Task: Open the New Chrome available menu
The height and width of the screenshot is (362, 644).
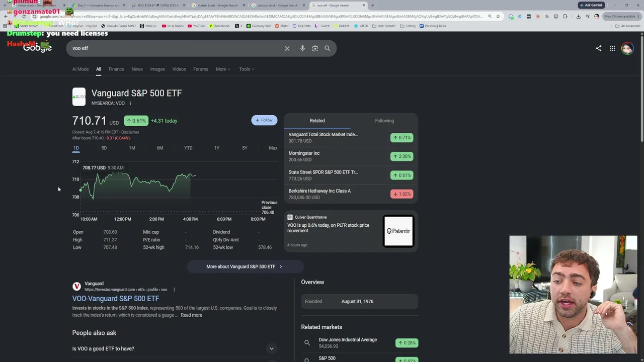Action: click(x=622, y=17)
